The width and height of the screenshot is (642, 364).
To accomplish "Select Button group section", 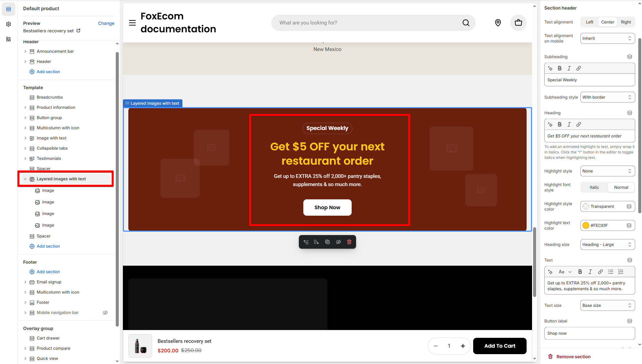I will click(x=49, y=118).
